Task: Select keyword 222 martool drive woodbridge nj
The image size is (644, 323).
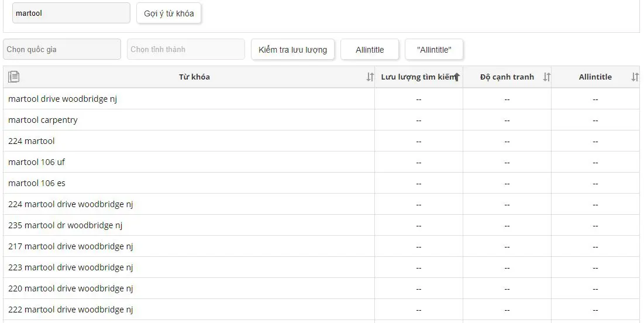Action: tap(71, 310)
